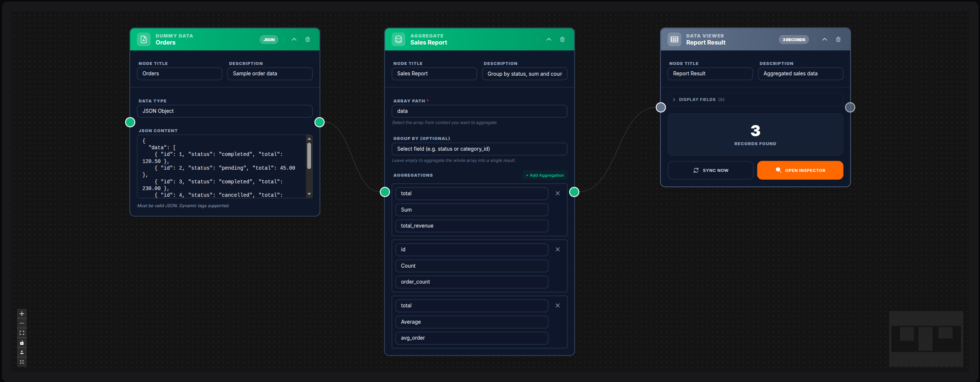Screen dimensions: 980x382
Task: Fit view to all nodes using frame icon
Action: (x=22, y=333)
